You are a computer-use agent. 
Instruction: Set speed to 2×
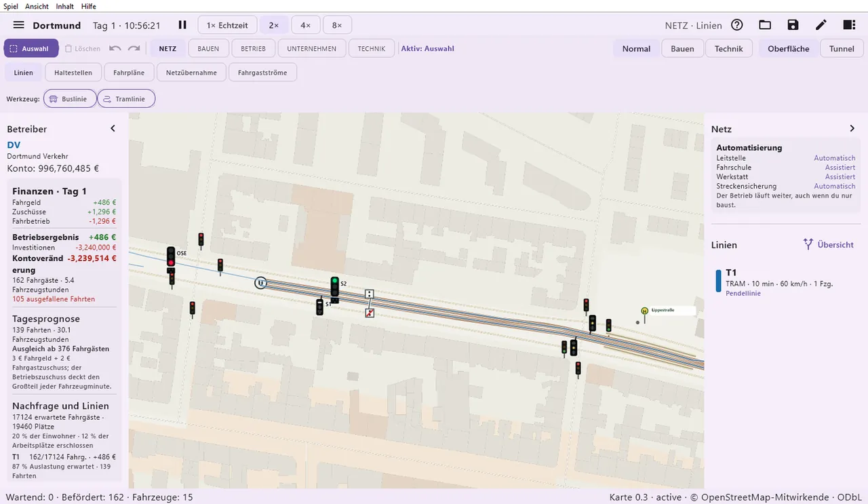coord(274,25)
